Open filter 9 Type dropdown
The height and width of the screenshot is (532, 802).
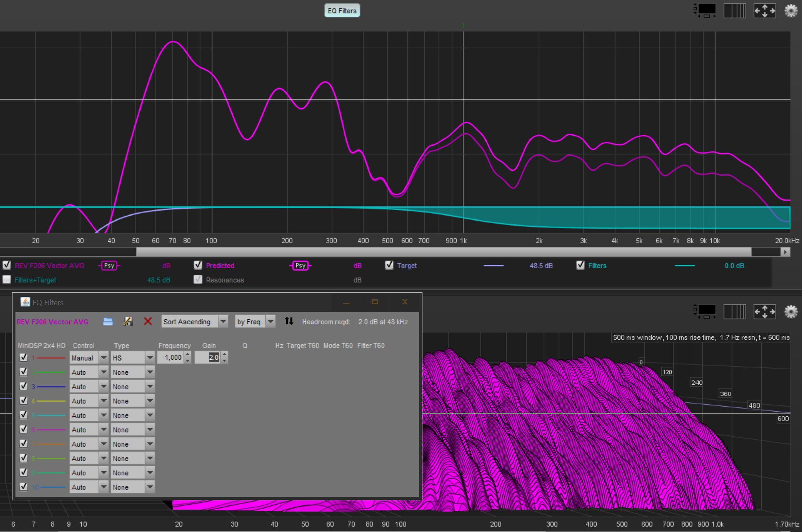(x=132, y=472)
